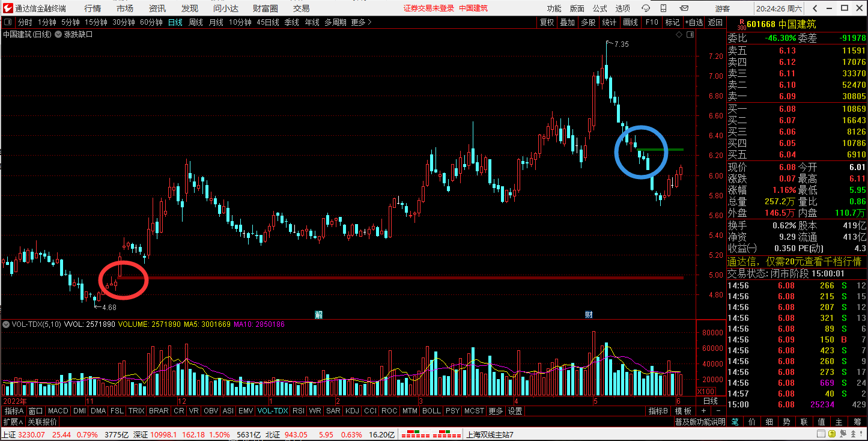Click the F10 company info button
The height and width of the screenshot is (441, 868).
[x=652, y=22]
